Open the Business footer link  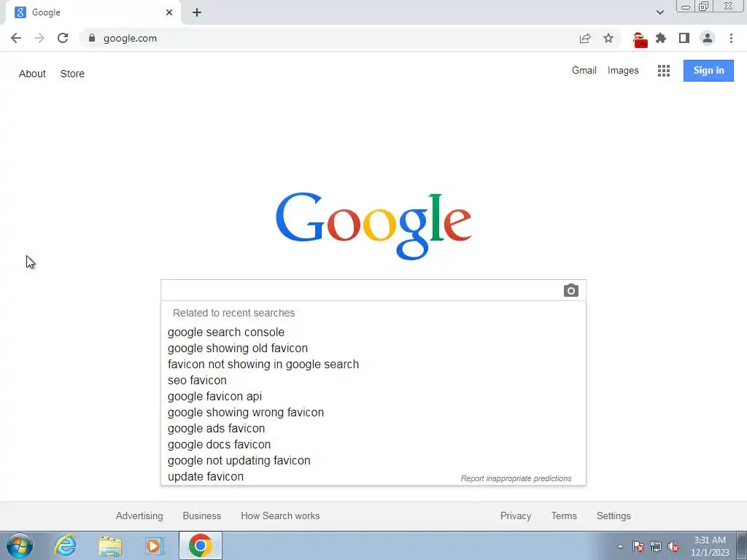(202, 516)
